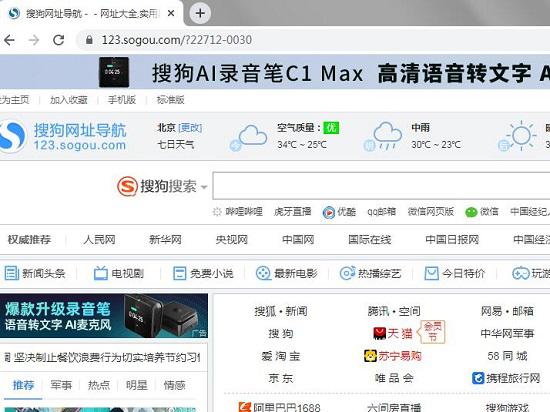The height and width of the screenshot is (412, 550).
Task: Click the rain cloud 中雨 weather icon
Action: click(384, 137)
